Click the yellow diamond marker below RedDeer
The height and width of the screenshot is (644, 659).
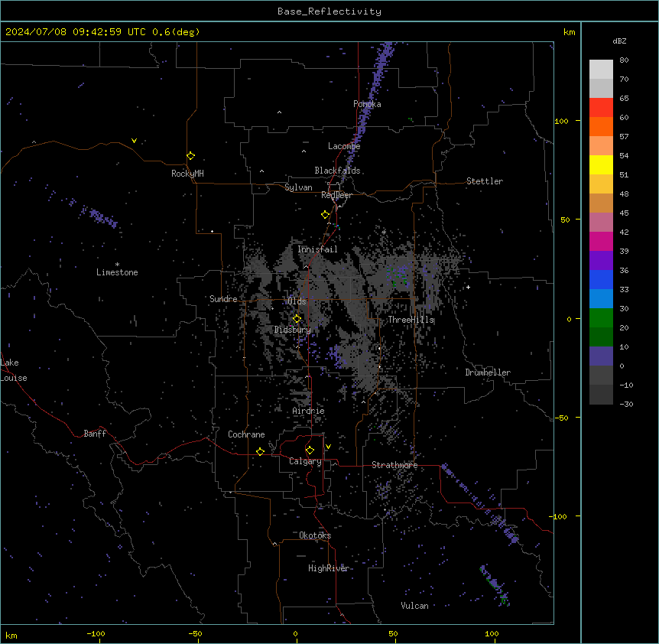[326, 215]
